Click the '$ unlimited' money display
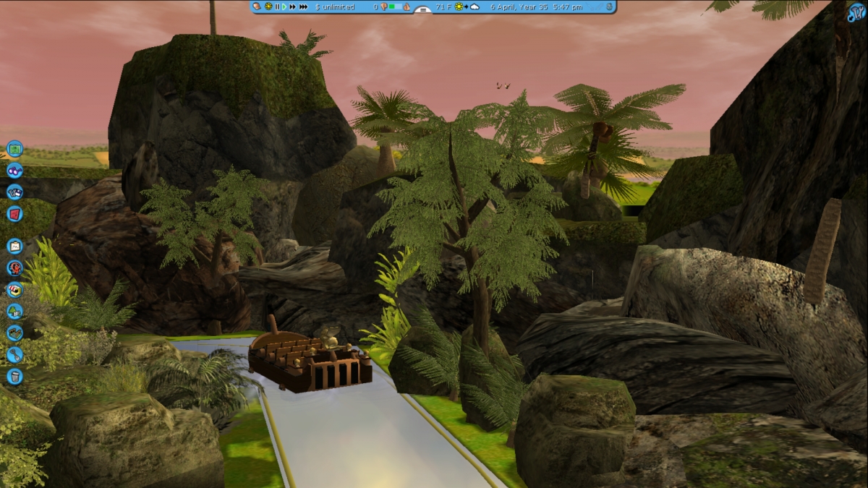The image size is (868, 488). [335, 7]
